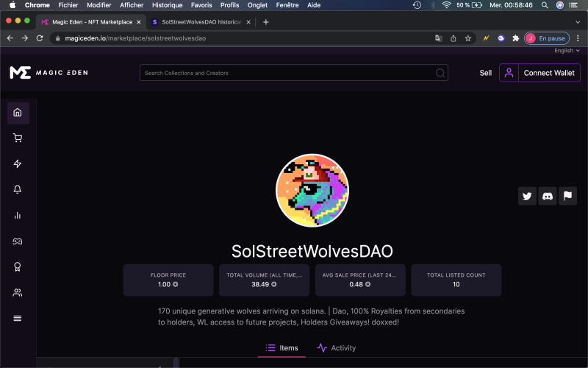Open the bar chart stats icon

pos(18,215)
